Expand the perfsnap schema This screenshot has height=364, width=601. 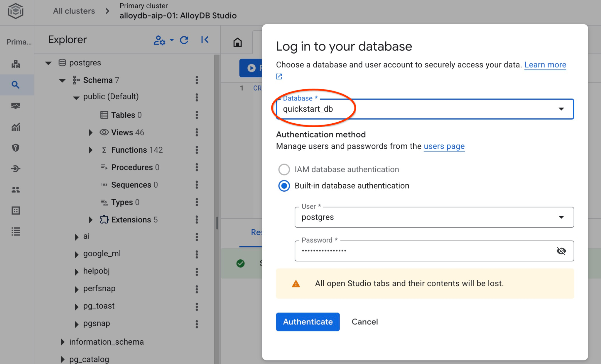(x=76, y=289)
